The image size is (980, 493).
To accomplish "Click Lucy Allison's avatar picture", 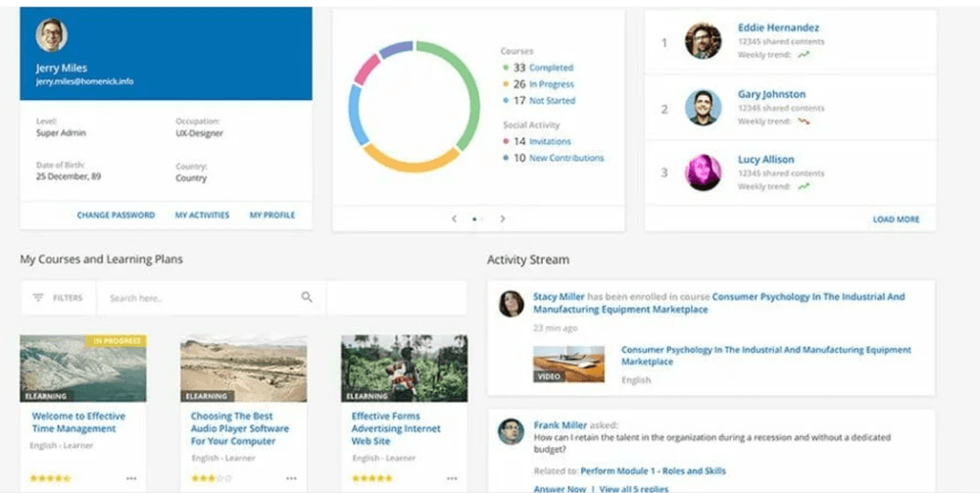I will 703,173.
